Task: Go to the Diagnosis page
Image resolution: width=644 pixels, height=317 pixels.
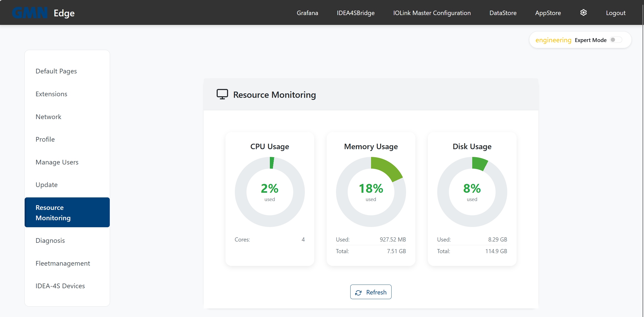Action: (50, 240)
